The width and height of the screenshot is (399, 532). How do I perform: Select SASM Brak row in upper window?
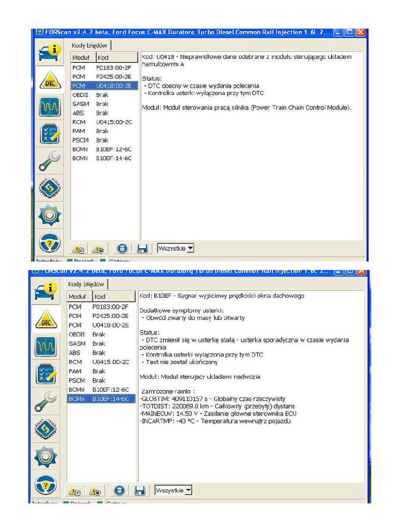(104, 104)
